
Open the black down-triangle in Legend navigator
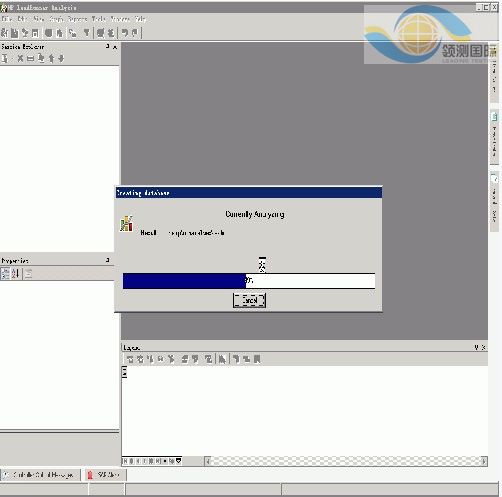(179, 461)
